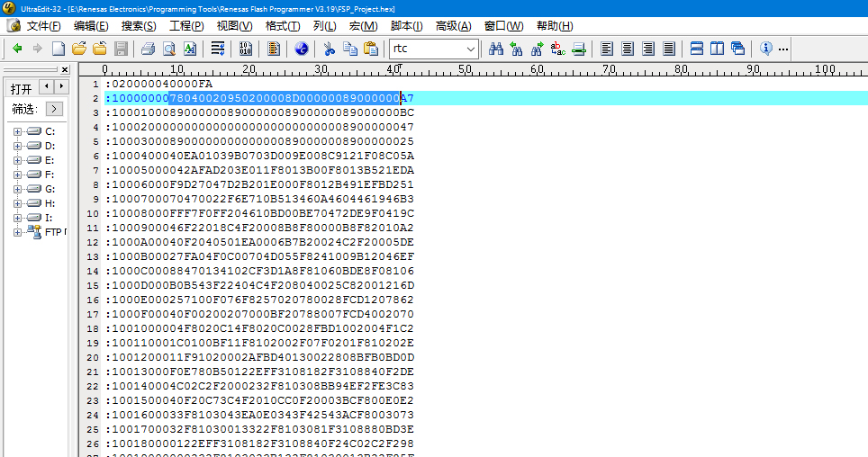Open the 视图(V) menu

(234, 26)
